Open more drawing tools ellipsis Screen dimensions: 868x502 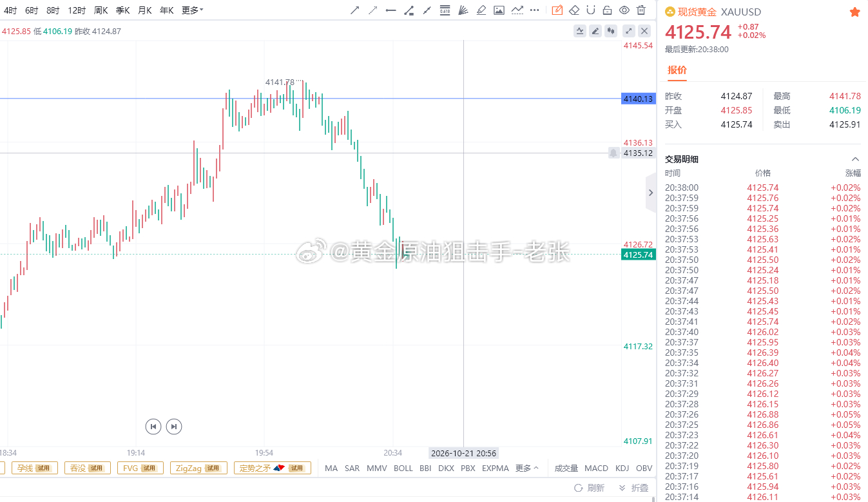[x=534, y=10]
